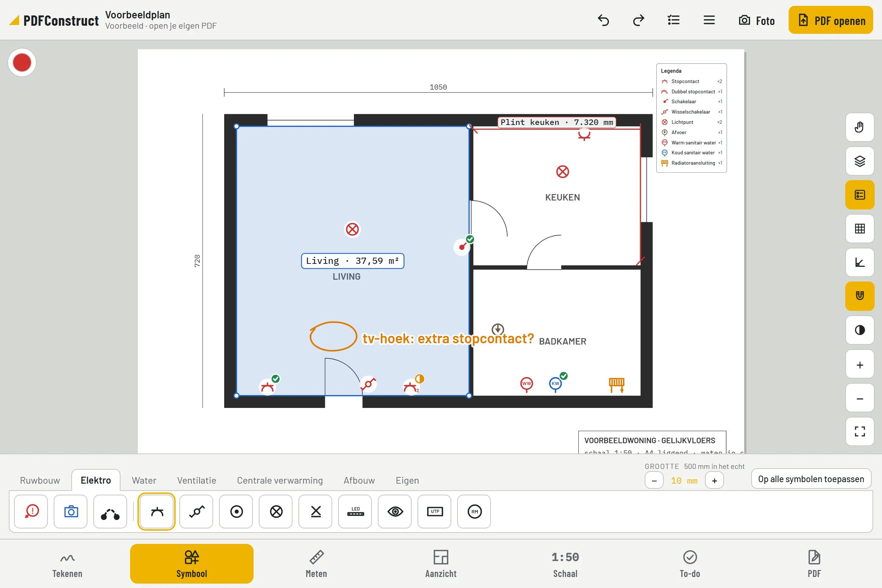Viewport: 882px width, 588px height.
Task: Open the Eigen tab
Action: (x=407, y=480)
